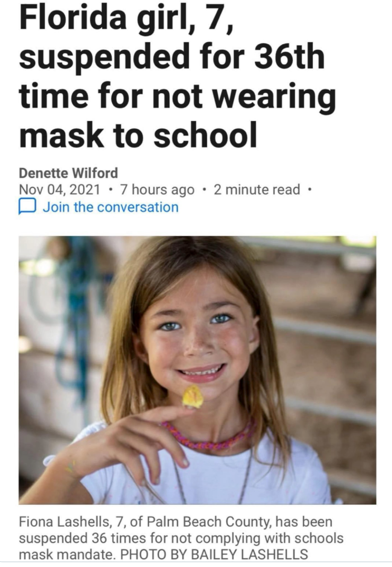Click the separator dot after minute read
392x567 pixels.
[310, 190]
